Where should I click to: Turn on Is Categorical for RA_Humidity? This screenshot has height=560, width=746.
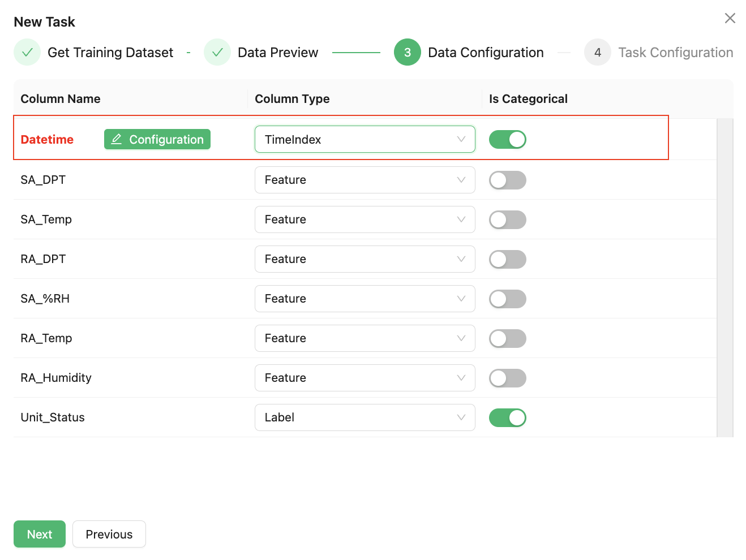507,378
